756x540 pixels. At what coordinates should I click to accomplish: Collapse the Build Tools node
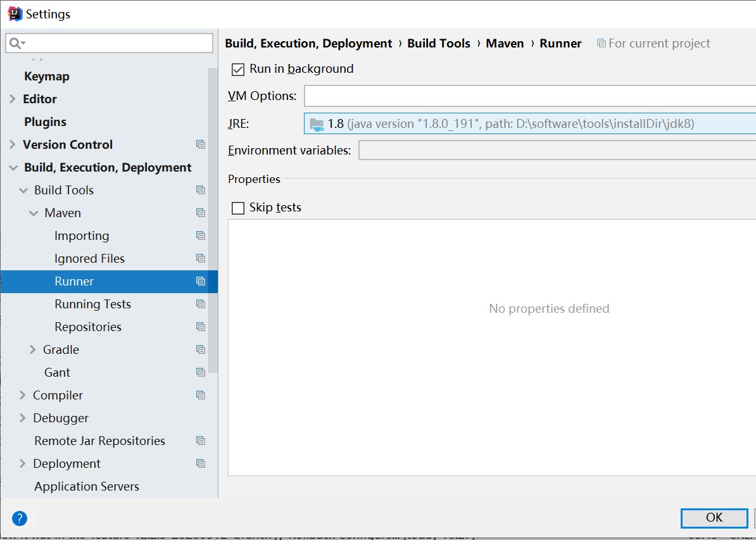pyautogui.click(x=23, y=191)
